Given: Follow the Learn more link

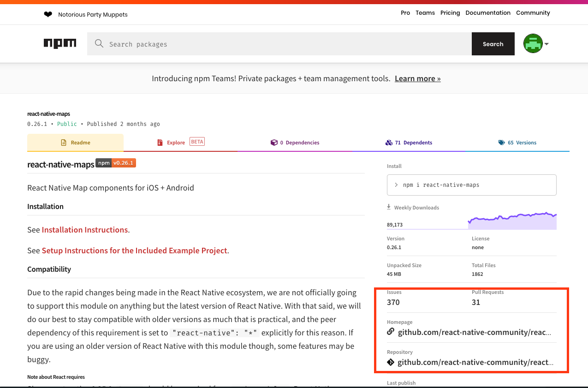Looking at the screenshot, I should coord(417,78).
